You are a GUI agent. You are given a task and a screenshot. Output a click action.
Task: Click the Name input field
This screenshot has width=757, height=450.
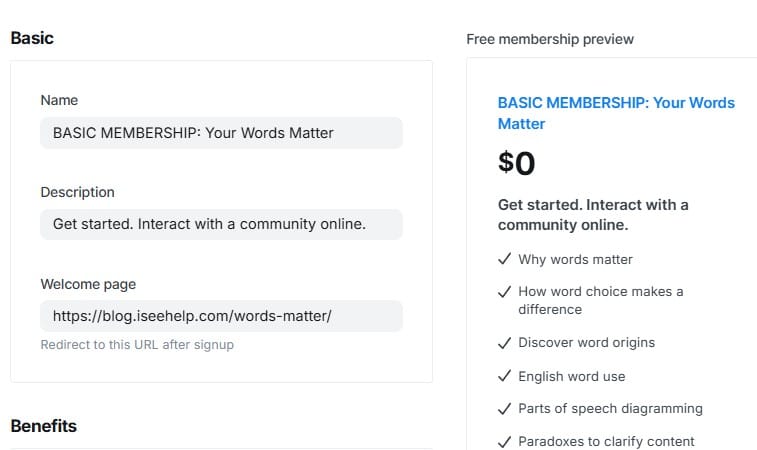click(x=221, y=133)
